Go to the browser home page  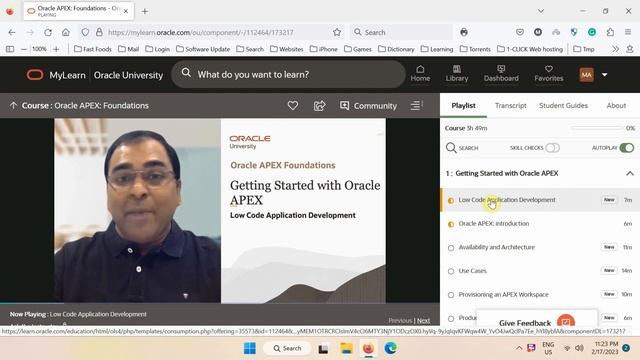point(65,32)
